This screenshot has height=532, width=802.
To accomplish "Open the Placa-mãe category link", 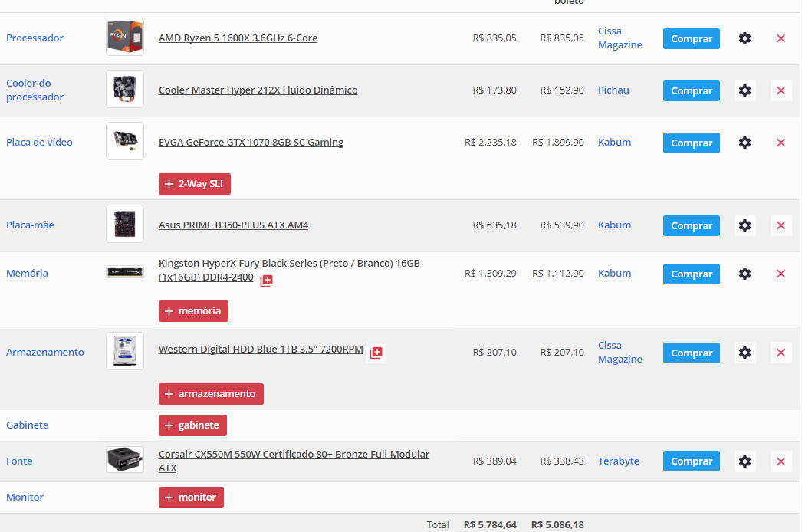I will click(x=30, y=225).
